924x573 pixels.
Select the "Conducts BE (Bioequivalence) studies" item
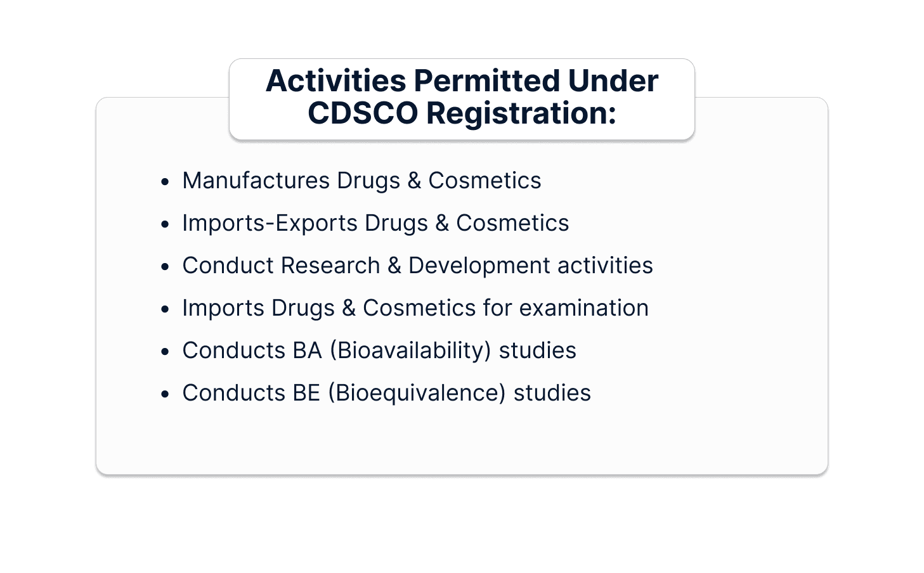pos(386,393)
